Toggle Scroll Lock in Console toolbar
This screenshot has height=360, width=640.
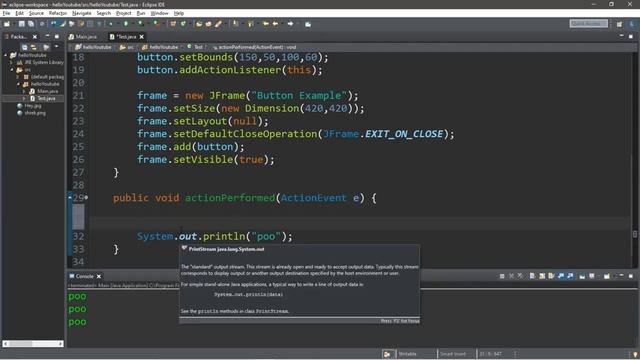(542, 276)
